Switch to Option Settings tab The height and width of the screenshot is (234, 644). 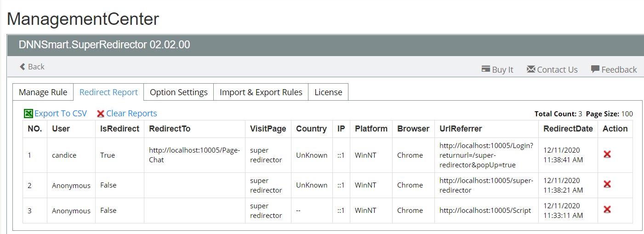pyautogui.click(x=179, y=92)
